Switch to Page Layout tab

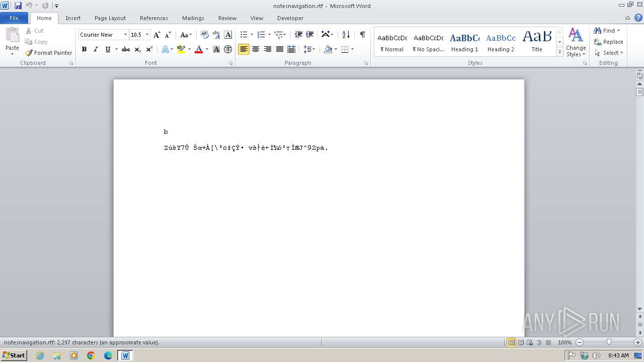click(x=110, y=18)
